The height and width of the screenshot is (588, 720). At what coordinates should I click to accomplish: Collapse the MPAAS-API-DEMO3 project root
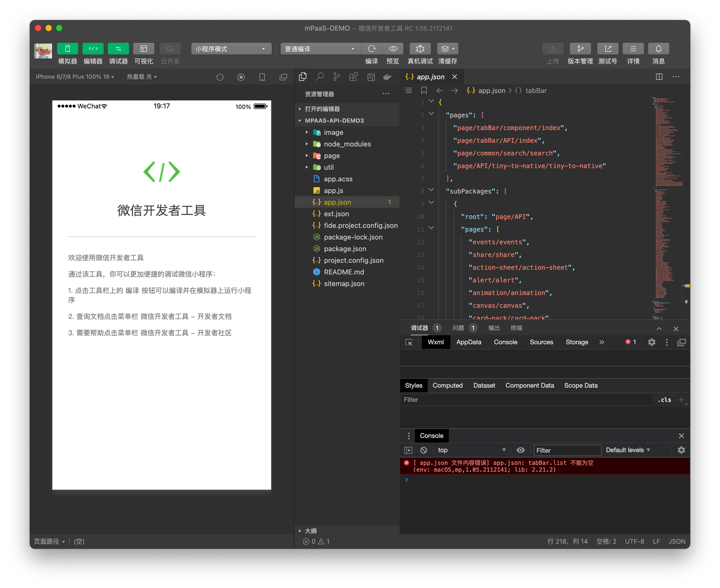tap(347, 121)
